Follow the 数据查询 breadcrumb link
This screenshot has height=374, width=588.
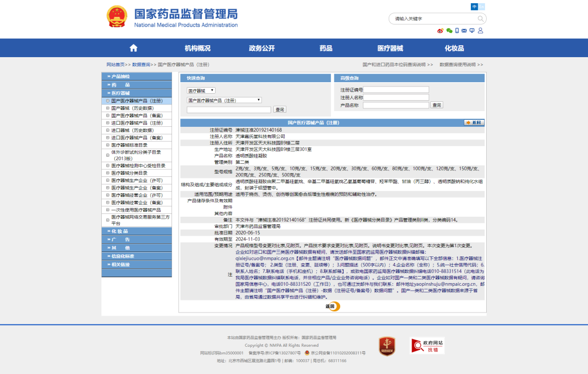pos(141,65)
